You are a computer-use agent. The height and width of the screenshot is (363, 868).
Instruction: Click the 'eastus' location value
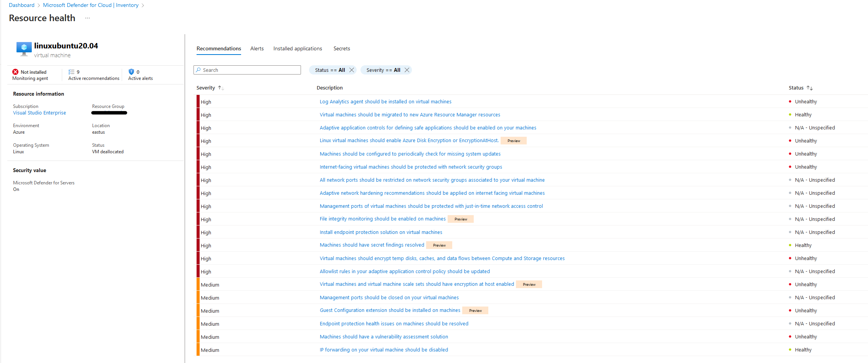point(98,132)
